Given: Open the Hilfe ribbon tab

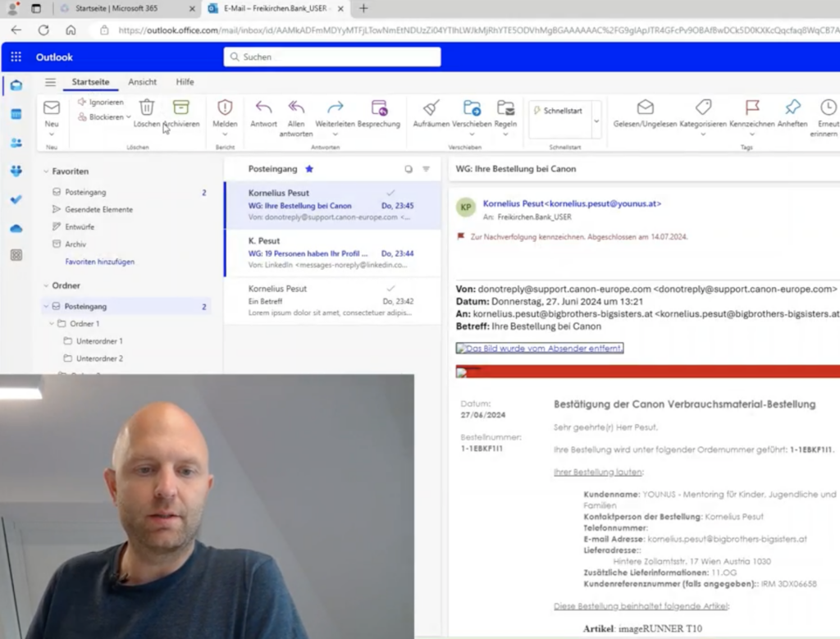Looking at the screenshot, I should click(185, 82).
